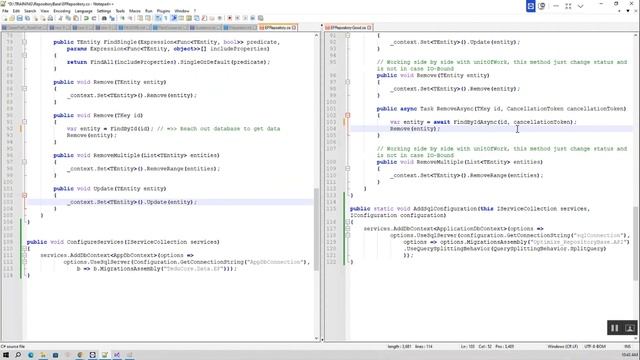Open the Plugins menu
Image resolution: width=640 pixels, height=360 pixels.
[x=163, y=11]
